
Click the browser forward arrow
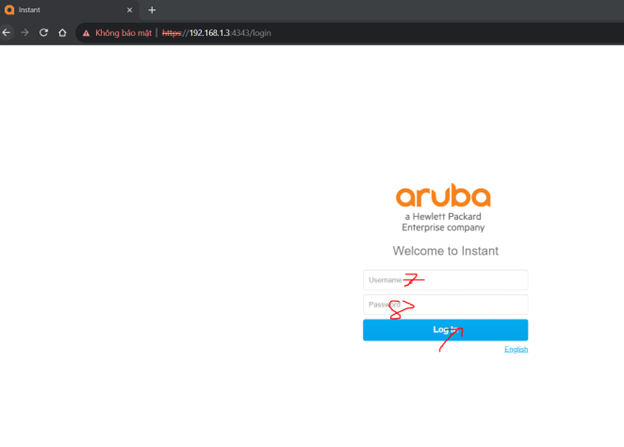(25, 32)
